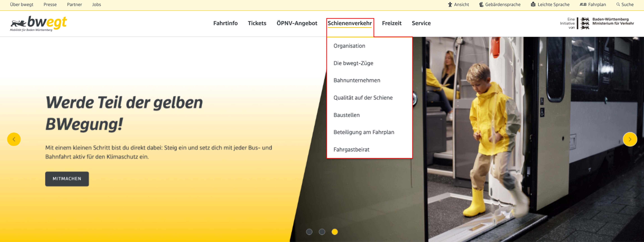Select Fahrgastbeirat in the dropdown
This screenshot has height=242, width=644.
[x=351, y=150]
